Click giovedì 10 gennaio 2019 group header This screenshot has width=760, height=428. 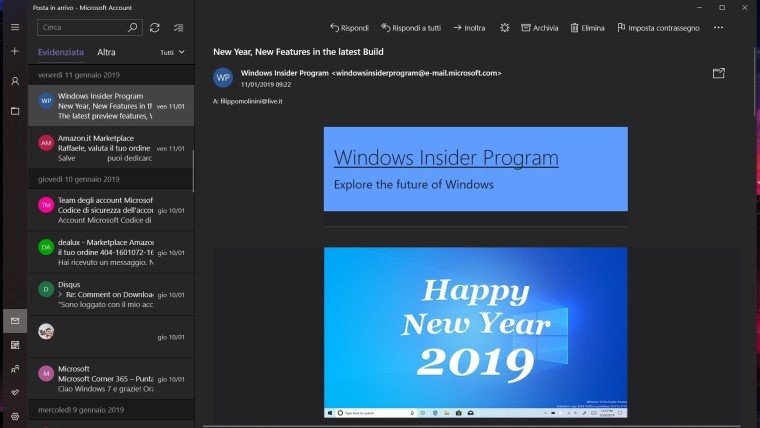[111, 179]
